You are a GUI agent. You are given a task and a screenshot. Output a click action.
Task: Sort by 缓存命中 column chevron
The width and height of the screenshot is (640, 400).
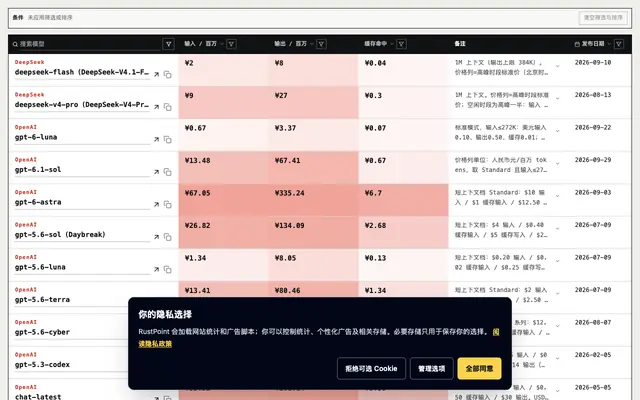click(x=392, y=44)
